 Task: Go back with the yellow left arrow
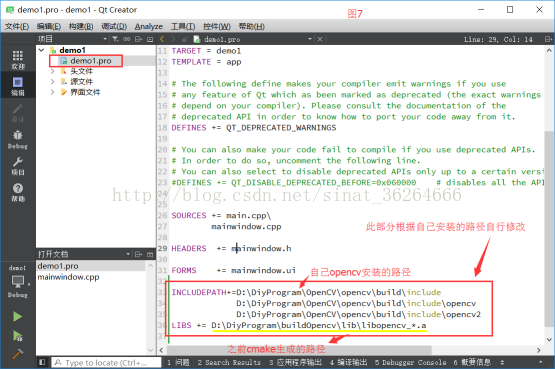coord(162,39)
